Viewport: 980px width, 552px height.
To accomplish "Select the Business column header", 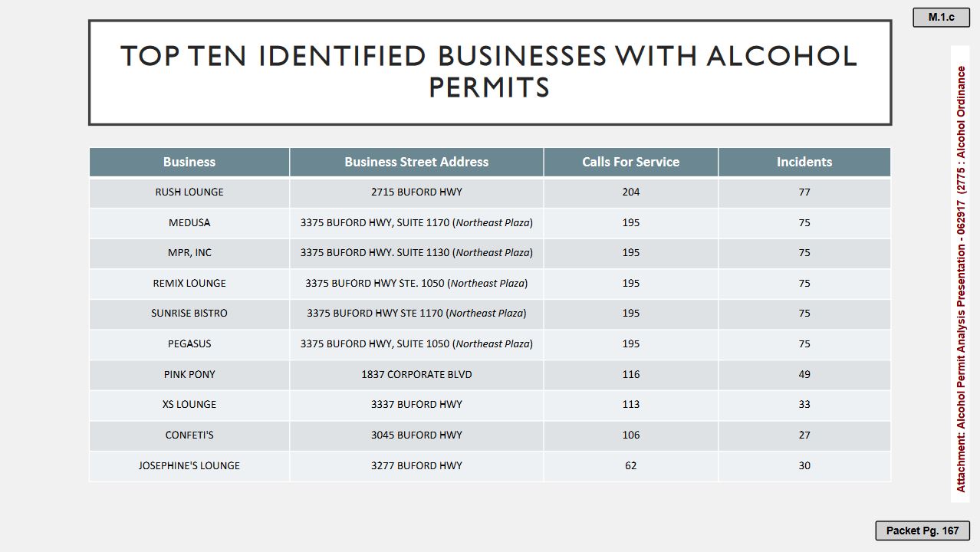I will click(189, 162).
